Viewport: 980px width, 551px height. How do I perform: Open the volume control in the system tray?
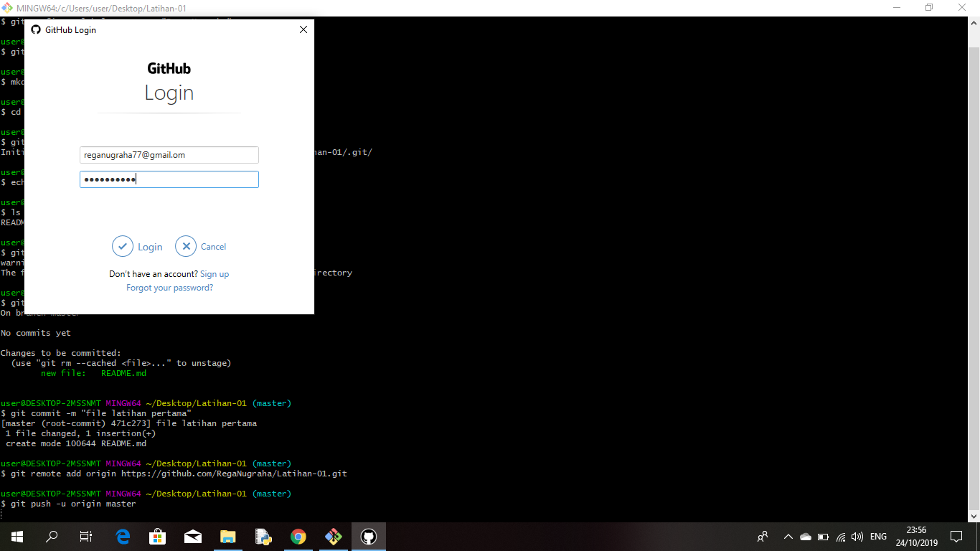(858, 536)
